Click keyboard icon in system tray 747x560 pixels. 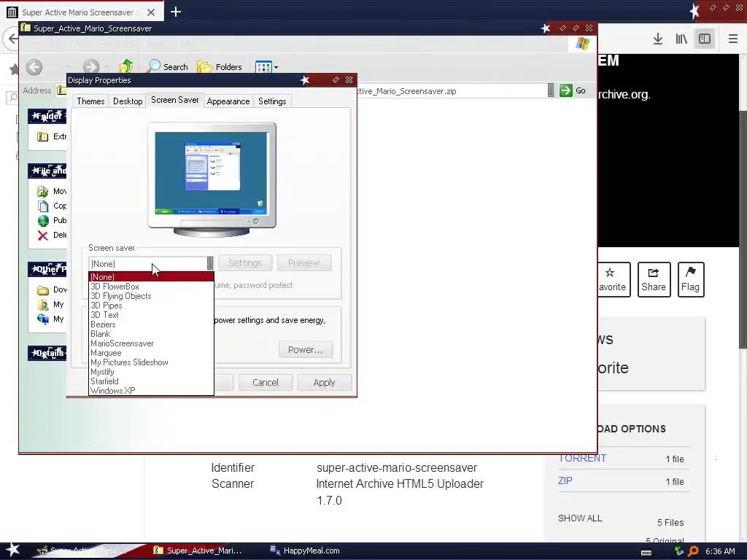point(646,552)
